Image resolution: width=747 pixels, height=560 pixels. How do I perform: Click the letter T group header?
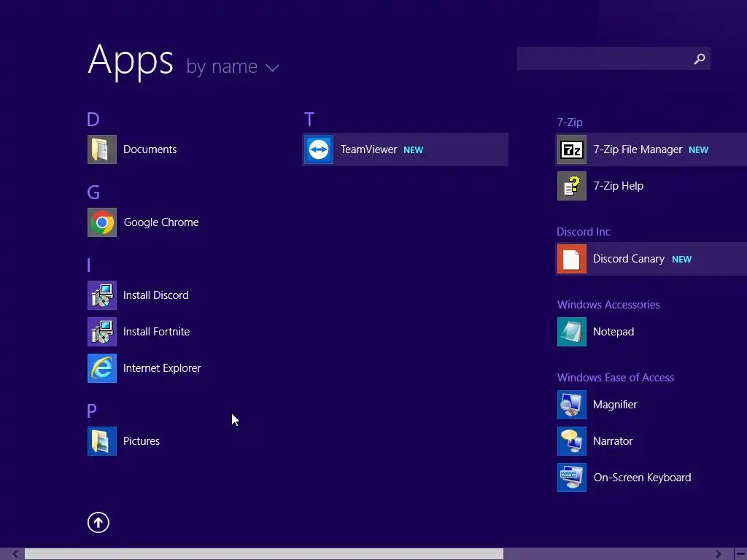coord(309,120)
